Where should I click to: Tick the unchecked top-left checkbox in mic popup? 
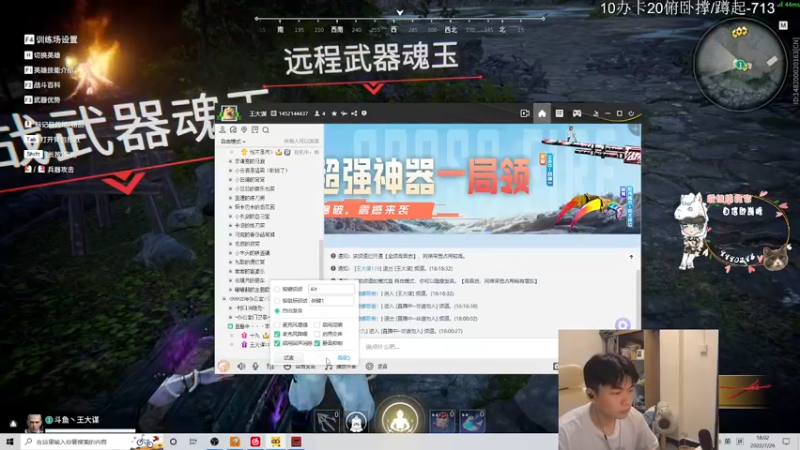point(277,324)
